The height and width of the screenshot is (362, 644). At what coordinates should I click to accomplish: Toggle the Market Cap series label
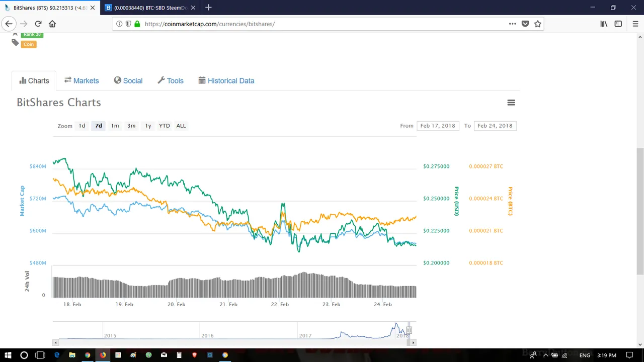click(x=22, y=201)
